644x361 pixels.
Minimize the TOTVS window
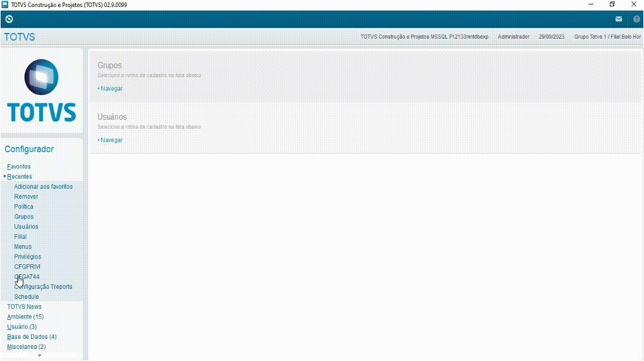point(591,4)
